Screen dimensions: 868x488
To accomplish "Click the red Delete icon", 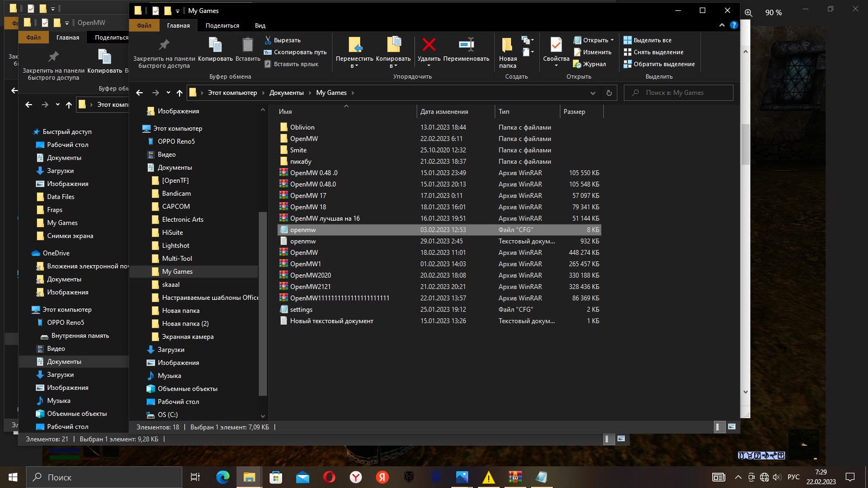I will tap(429, 45).
